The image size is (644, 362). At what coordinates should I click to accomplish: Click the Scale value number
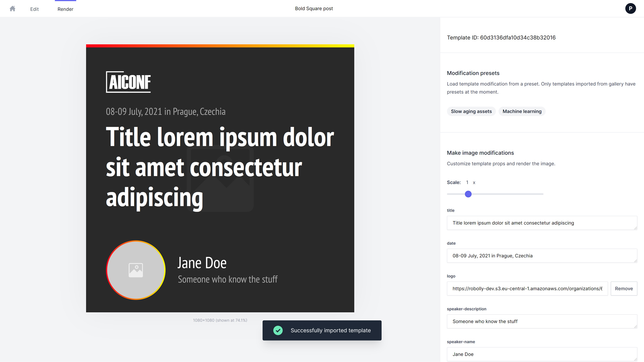tap(467, 182)
